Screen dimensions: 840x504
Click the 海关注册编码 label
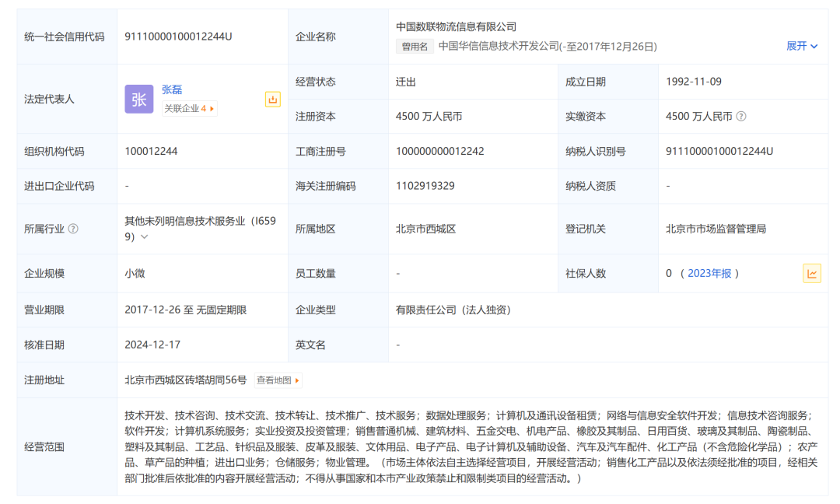326,186
